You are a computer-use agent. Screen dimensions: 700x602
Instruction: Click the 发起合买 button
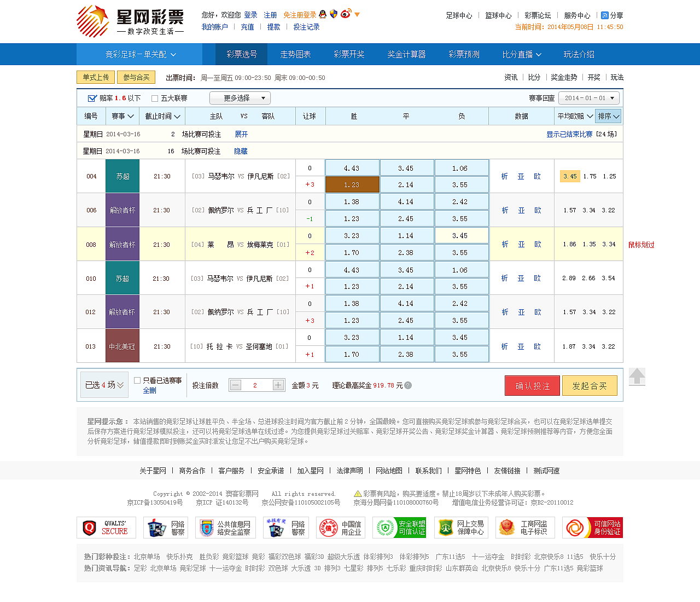(590, 385)
